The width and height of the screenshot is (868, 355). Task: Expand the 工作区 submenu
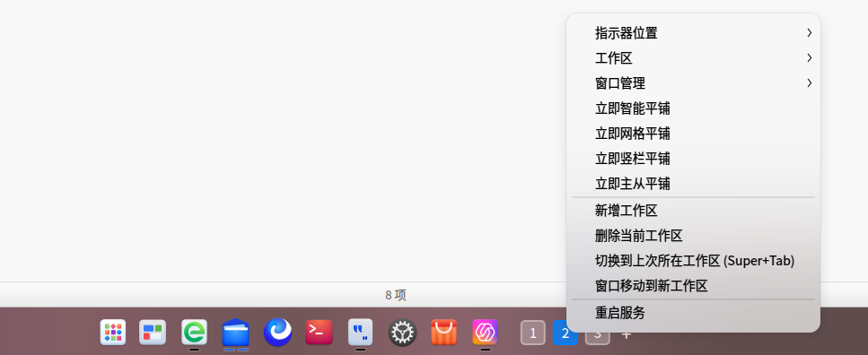pyautogui.click(x=693, y=58)
